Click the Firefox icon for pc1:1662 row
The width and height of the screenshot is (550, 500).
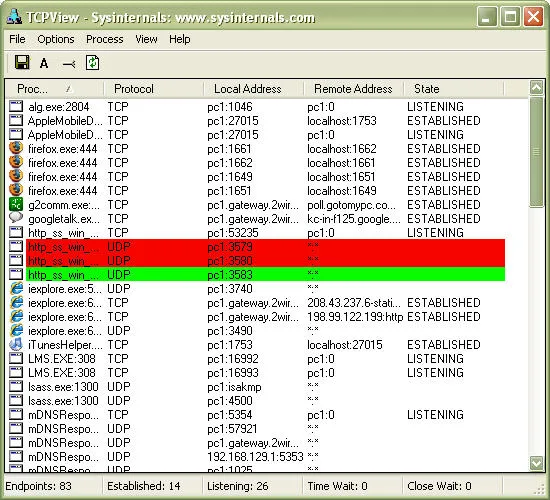pyautogui.click(x=16, y=162)
